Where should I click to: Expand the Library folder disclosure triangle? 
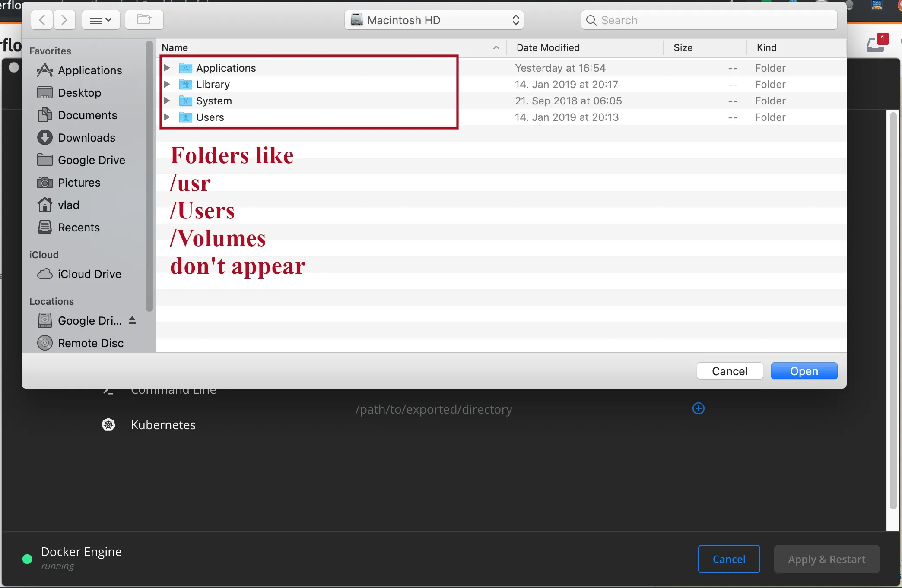coord(167,84)
